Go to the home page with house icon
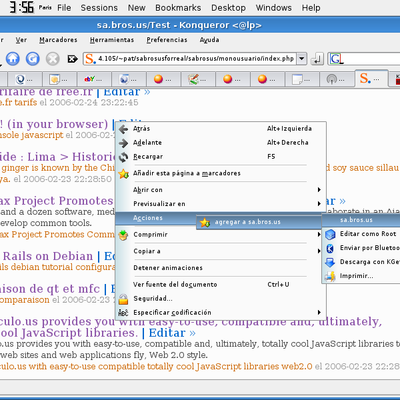The height and width of the screenshot is (400, 400). tap(13, 59)
